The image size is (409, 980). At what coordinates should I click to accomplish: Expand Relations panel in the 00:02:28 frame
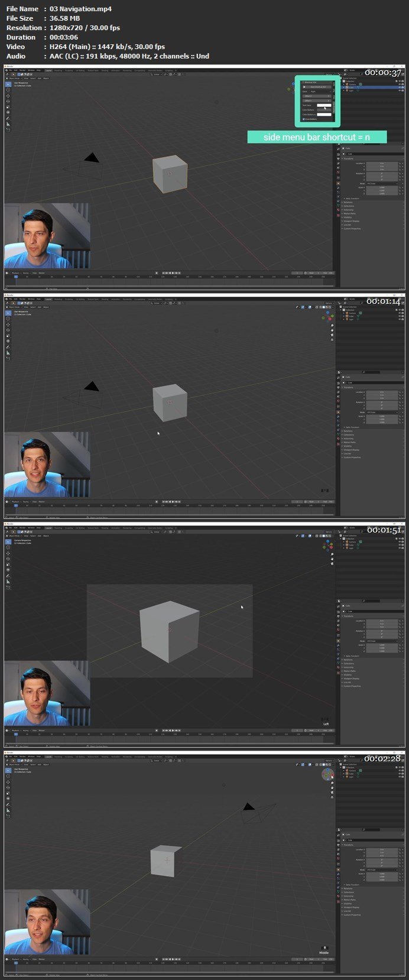tap(348, 888)
